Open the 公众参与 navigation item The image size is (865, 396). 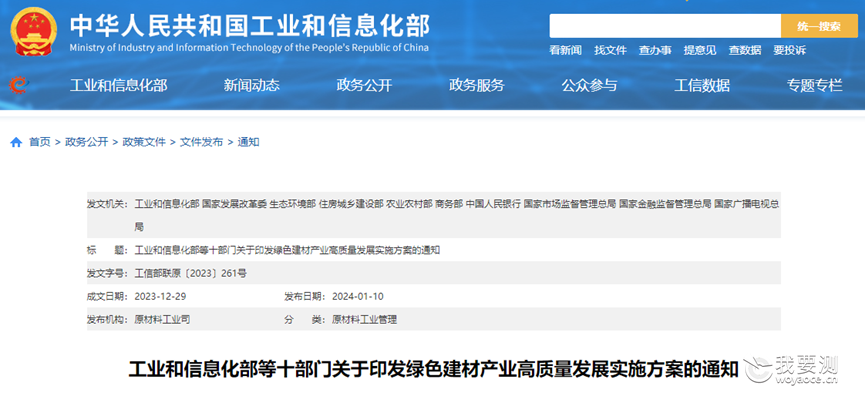tap(589, 85)
